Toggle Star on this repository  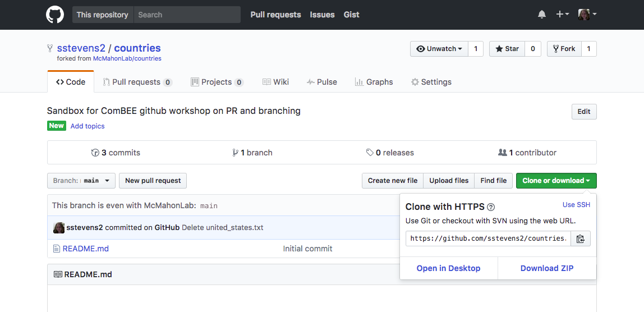507,49
